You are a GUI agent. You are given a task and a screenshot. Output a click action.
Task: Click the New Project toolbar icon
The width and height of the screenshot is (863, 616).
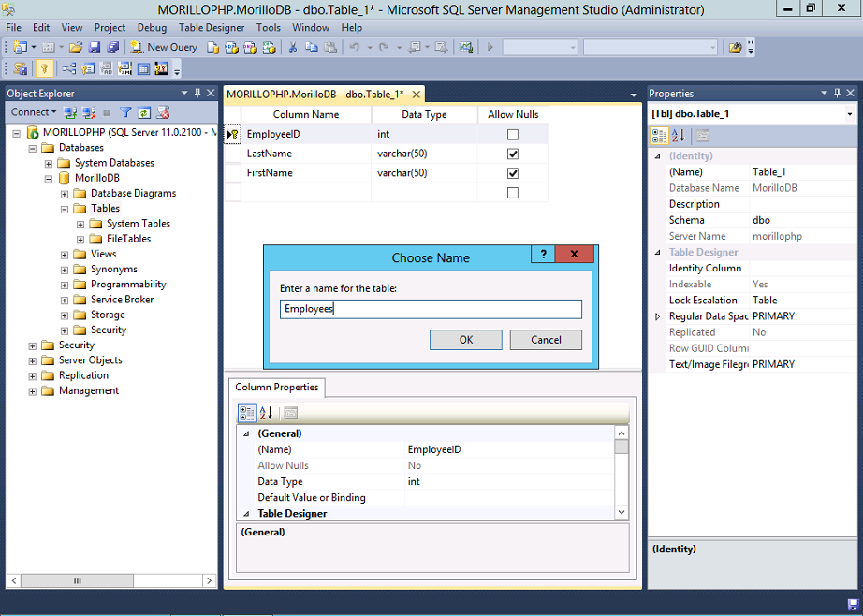coord(20,48)
